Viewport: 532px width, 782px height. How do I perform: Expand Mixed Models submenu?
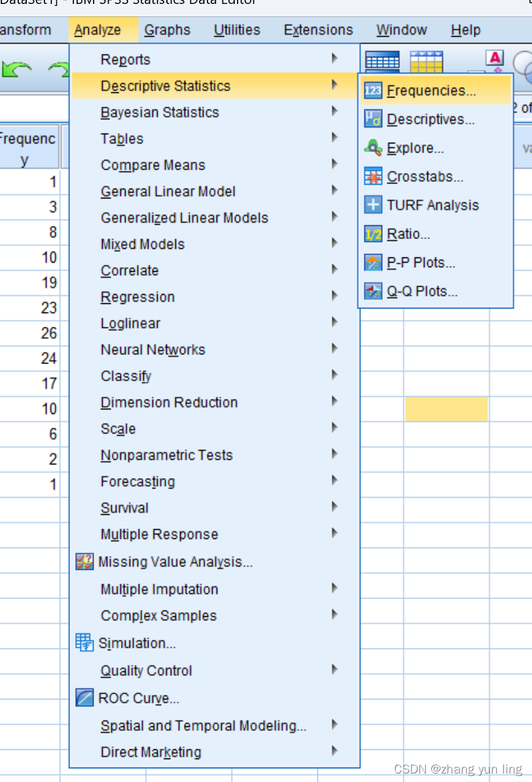pos(215,244)
